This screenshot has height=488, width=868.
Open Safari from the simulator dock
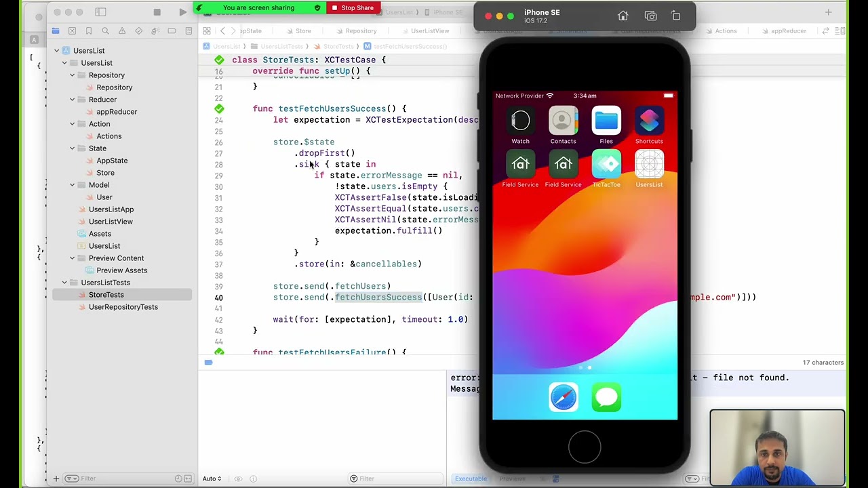tap(564, 397)
